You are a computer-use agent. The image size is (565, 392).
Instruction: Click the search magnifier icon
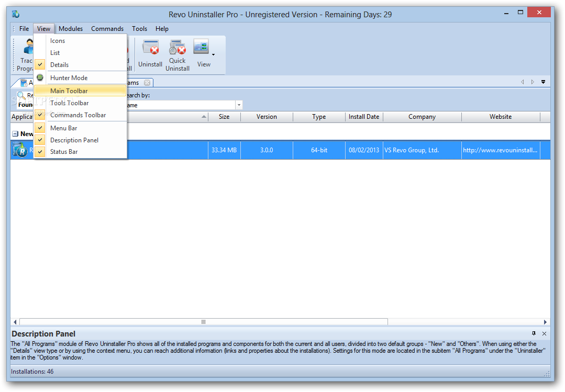pos(21,95)
